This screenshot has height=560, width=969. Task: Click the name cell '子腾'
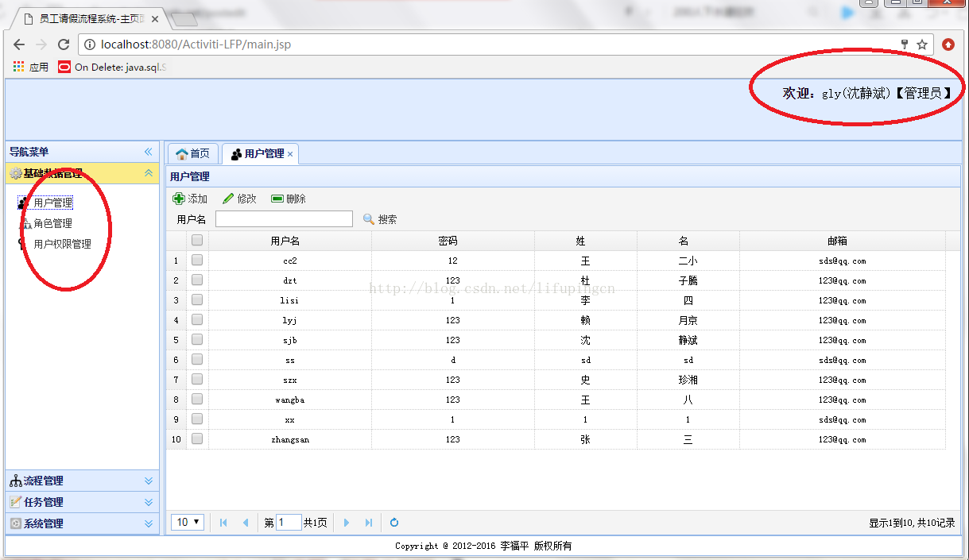(x=688, y=280)
